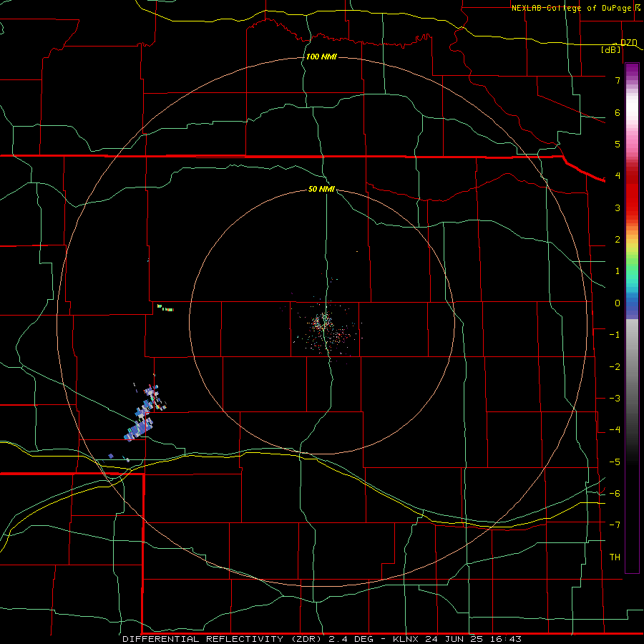644x644 pixels.
Task: Click the -7 value on color scale
Action: point(615,525)
